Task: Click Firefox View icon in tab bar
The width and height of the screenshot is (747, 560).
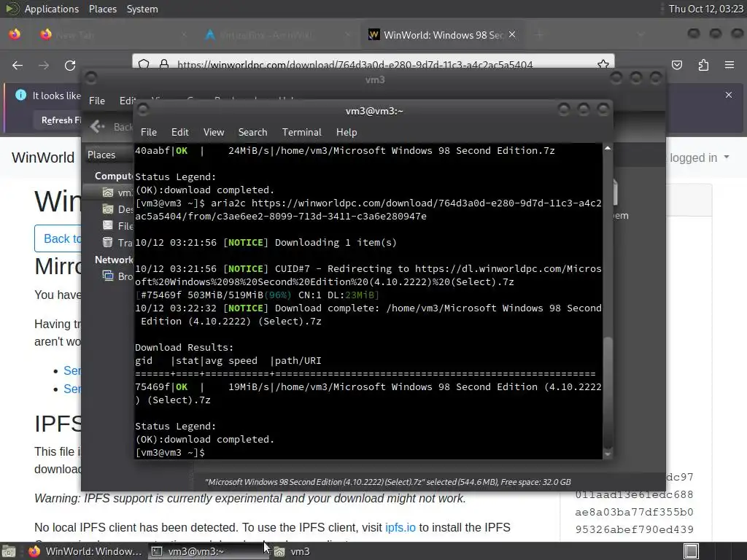Action: pyautogui.click(x=15, y=35)
